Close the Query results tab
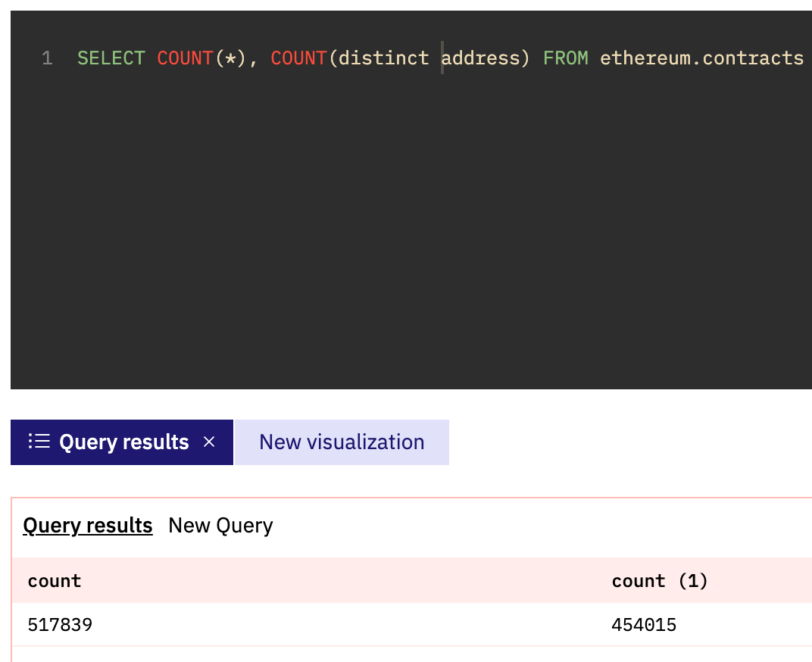Viewport: 812px width, 662px height. 209,442
